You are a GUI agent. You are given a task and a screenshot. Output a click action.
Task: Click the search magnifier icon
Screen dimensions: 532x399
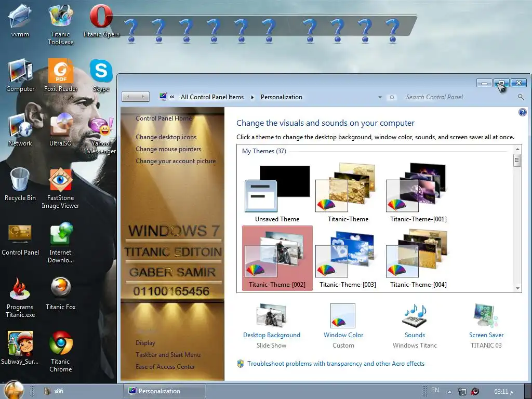pyautogui.click(x=521, y=97)
